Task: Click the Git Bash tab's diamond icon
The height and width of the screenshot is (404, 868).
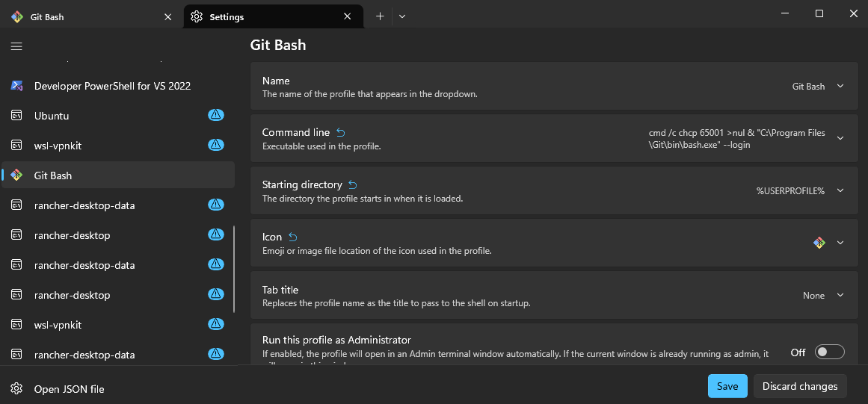Action: click(16, 16)
